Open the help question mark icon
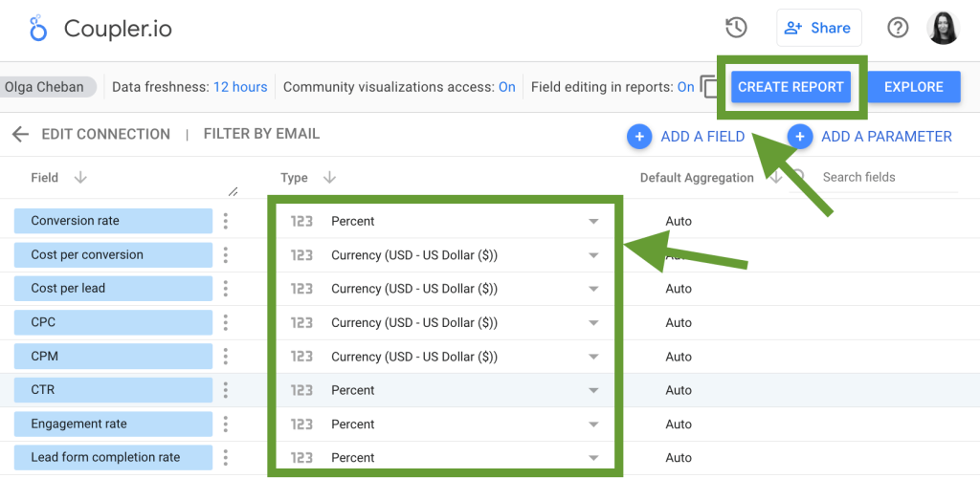Screen dimensions: 980x479 click(898, 29)
